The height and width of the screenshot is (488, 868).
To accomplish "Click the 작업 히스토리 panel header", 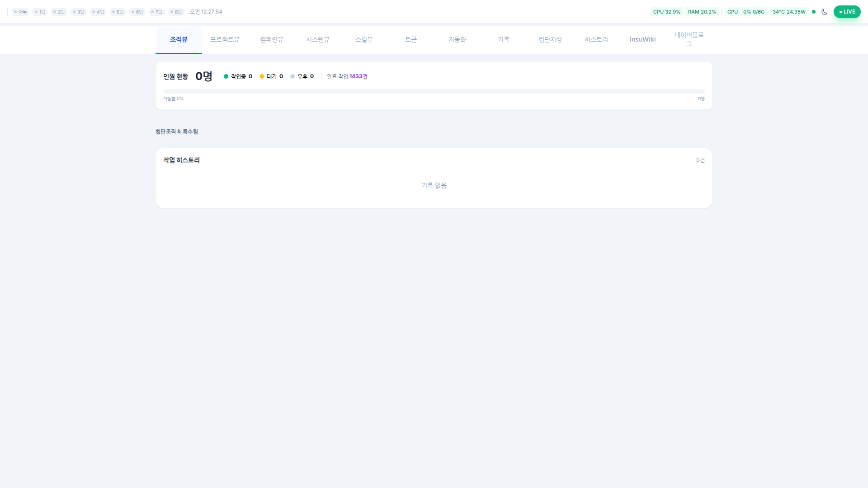I will (181, 160).
